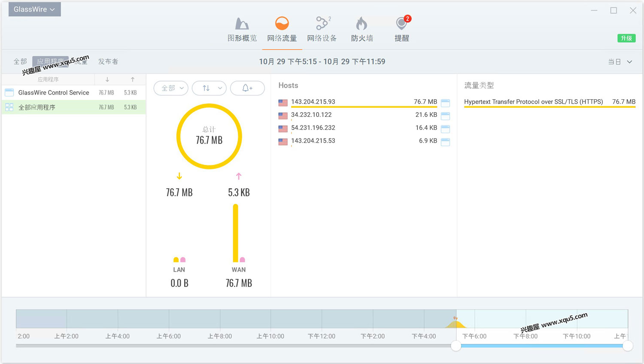Open the 网络设备 devices tab

(x=322, y=29)
